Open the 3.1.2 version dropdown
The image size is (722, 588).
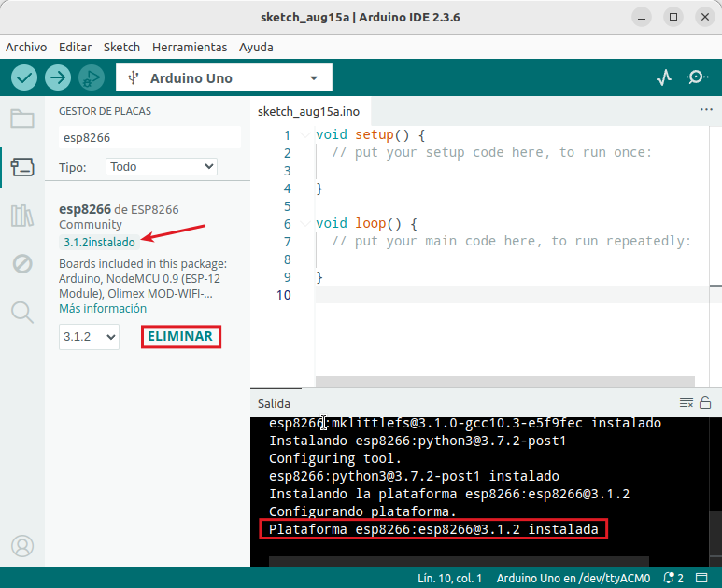(x=89, y=337)
